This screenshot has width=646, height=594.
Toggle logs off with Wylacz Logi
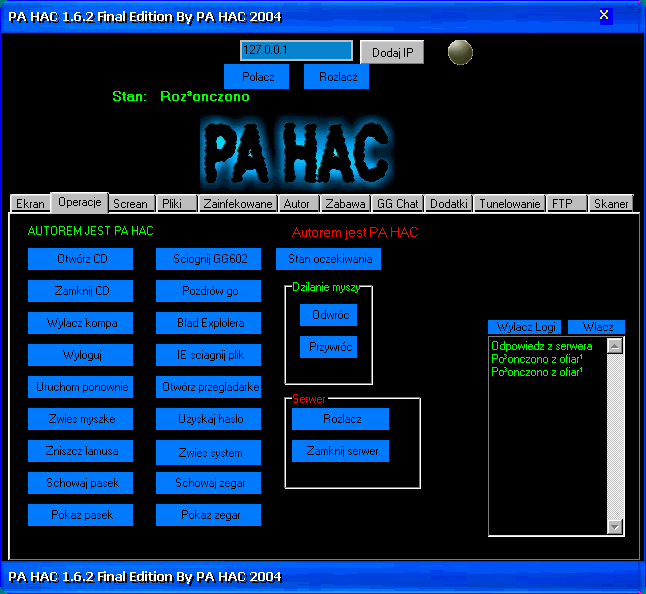point(526,327)
